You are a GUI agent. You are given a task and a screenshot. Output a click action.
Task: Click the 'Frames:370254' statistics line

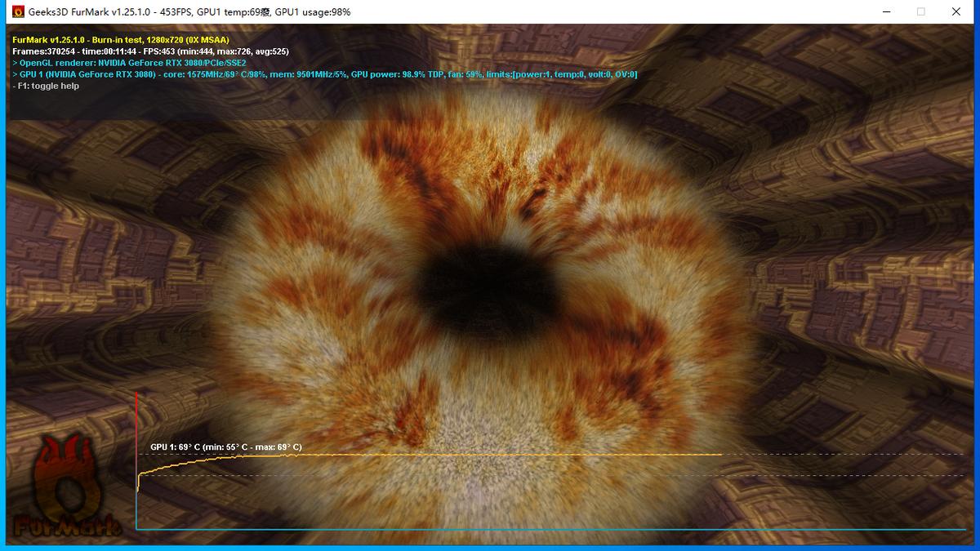pyautogui.click(x=151, y=51)
